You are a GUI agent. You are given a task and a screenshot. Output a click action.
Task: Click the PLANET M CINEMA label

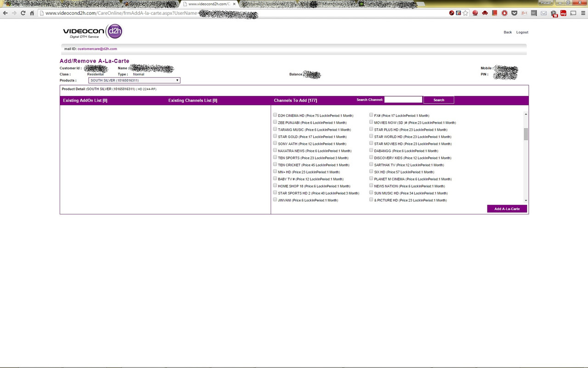tap(413, 179)
